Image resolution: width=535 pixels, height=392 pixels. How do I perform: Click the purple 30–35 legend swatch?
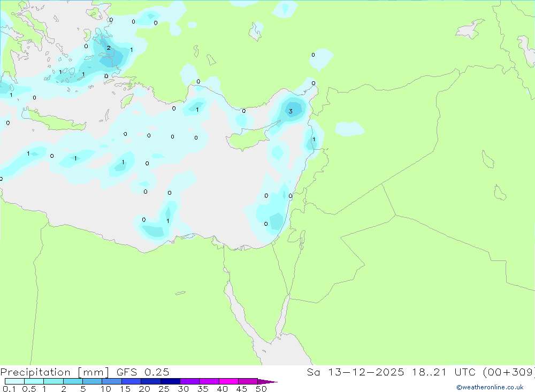click(x=190, y=381)
